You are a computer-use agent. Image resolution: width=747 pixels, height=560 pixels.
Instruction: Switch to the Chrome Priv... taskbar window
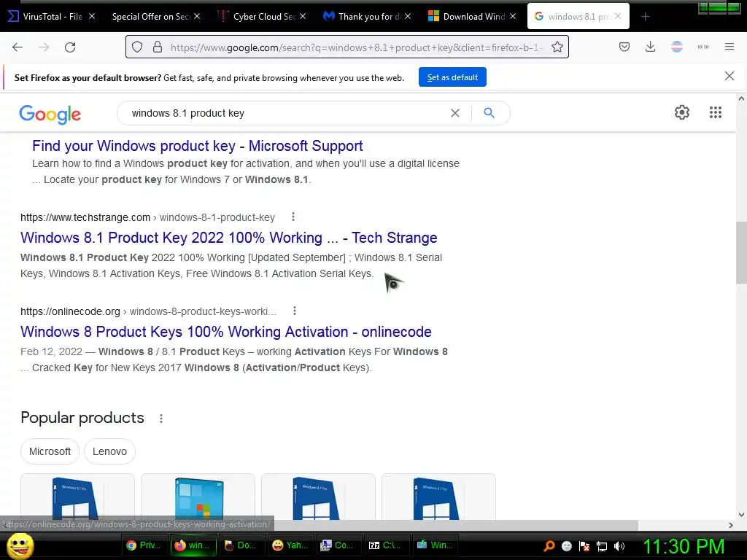click(x=144, y=545)
